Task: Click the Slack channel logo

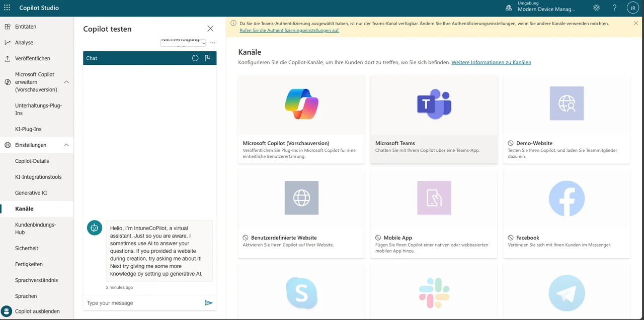Action: point(434,293)
